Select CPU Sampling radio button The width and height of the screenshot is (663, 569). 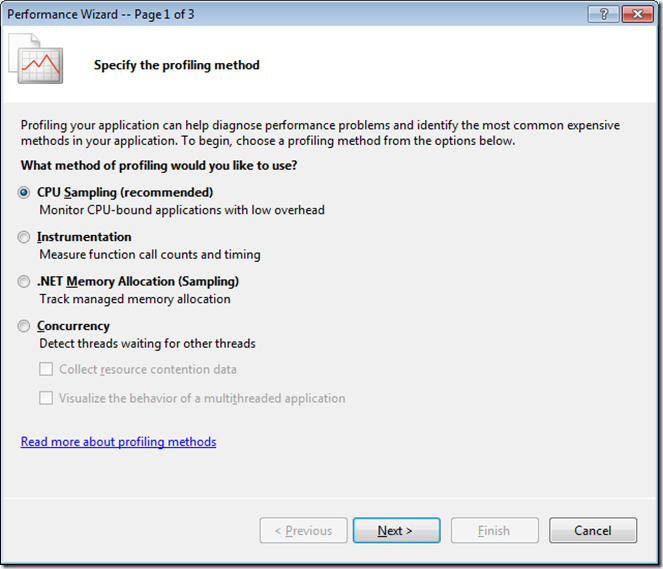tap(25, 193)
